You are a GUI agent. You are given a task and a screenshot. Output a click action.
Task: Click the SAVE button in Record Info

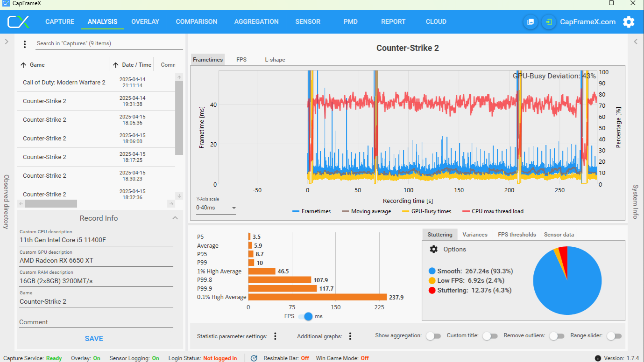[94, 339]
